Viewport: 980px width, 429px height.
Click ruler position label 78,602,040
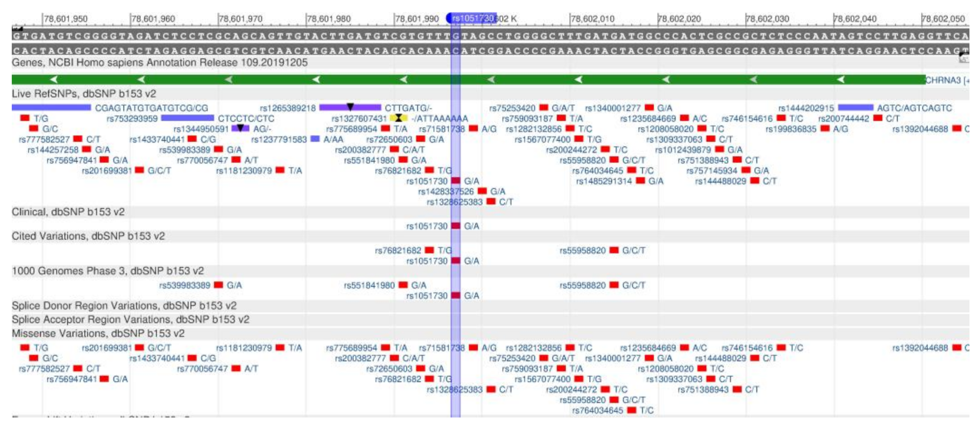click(x=855, y=19)
